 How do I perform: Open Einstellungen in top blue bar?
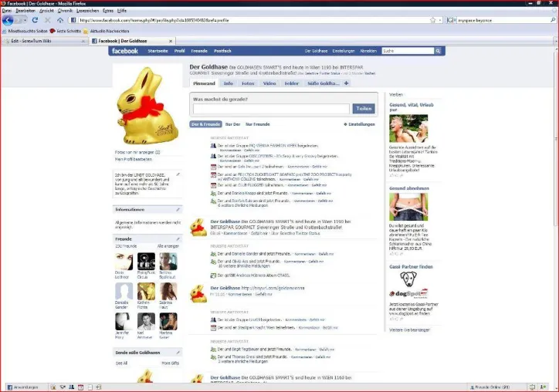(x=344, y=51)
